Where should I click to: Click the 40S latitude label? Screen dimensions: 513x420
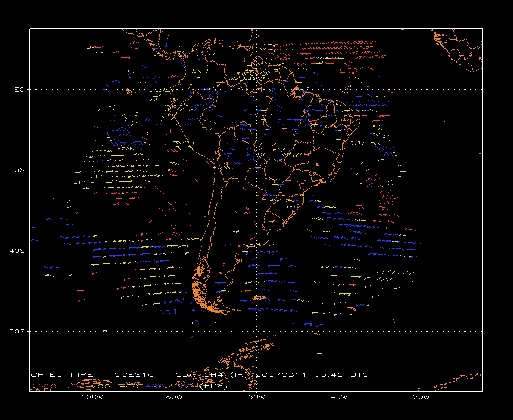pos(17,251)
